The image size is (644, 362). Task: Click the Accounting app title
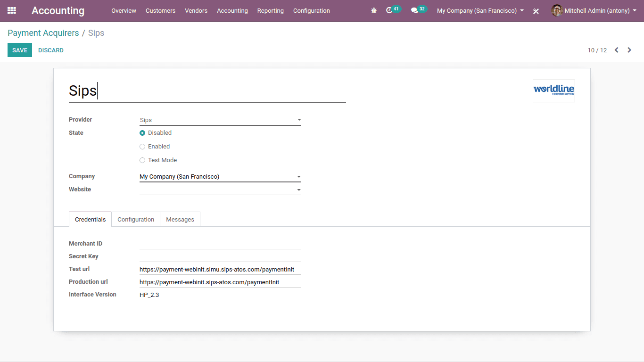coord(58,10)
